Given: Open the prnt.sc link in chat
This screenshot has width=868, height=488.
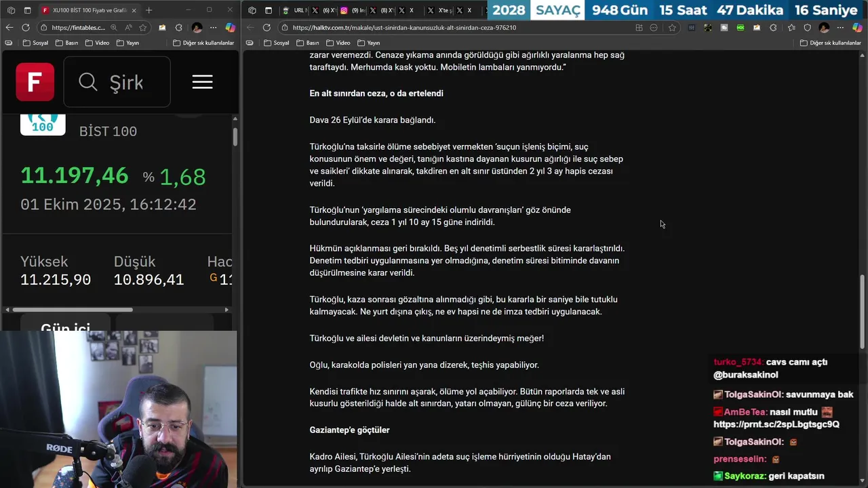Looking at the screenshot, I should click(776, 424).
